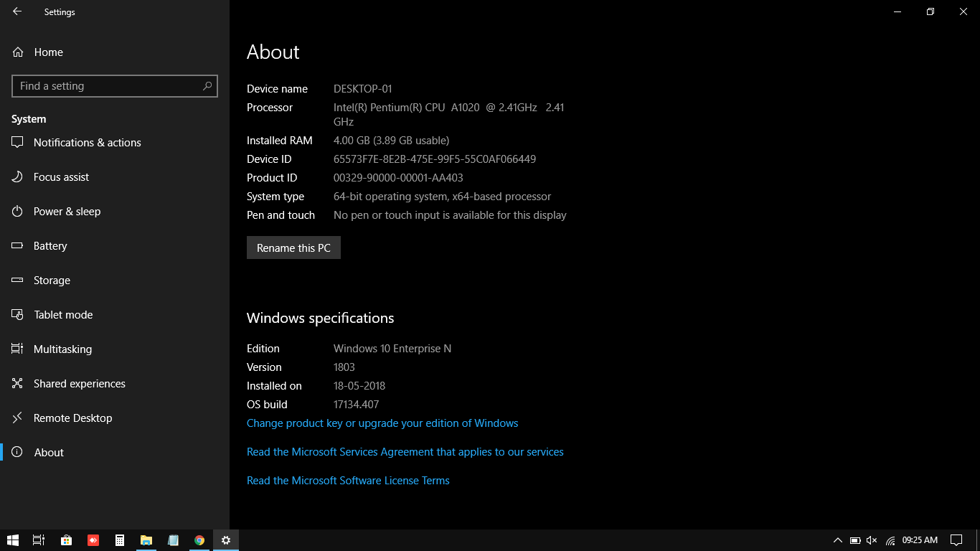Click Installed on date 18-05-2018

coord(359,386)
